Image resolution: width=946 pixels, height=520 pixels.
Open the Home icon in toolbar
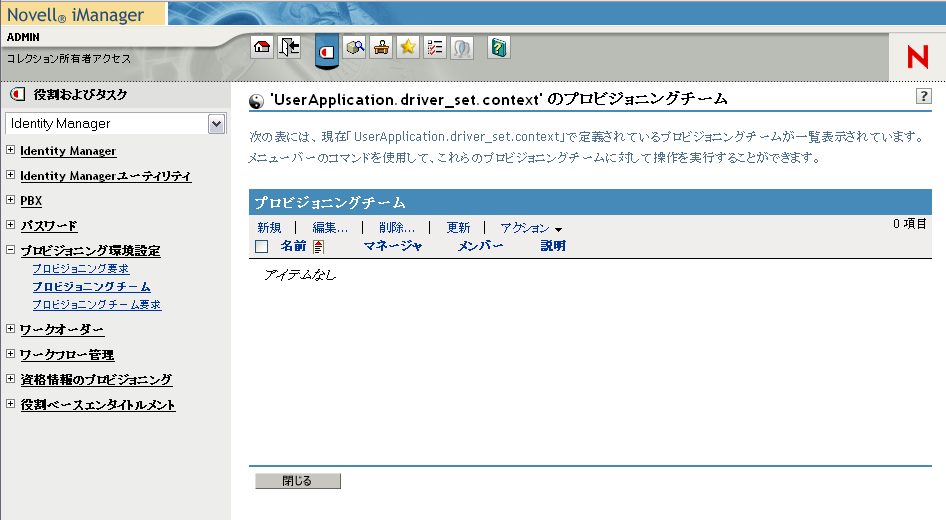pyautogui.click(x=262, y=47)
